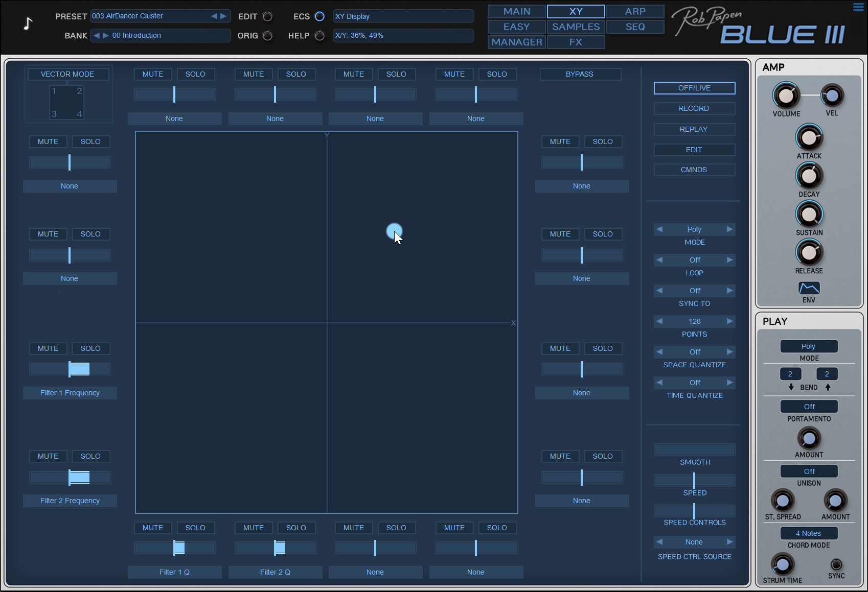Open SPEED CTRL SOURCE None selector
Viewport: 868px width, 592px height.
[694, 542]
